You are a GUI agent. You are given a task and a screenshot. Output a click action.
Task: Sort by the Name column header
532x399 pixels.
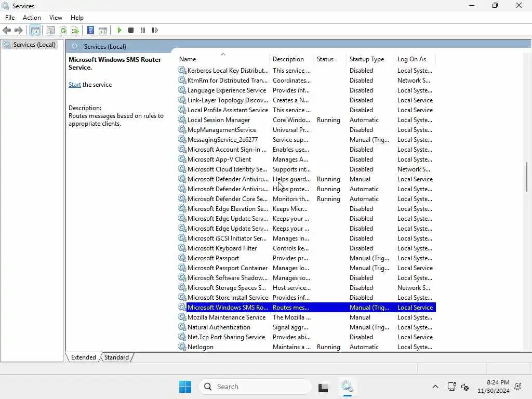(x=223, y=59)
